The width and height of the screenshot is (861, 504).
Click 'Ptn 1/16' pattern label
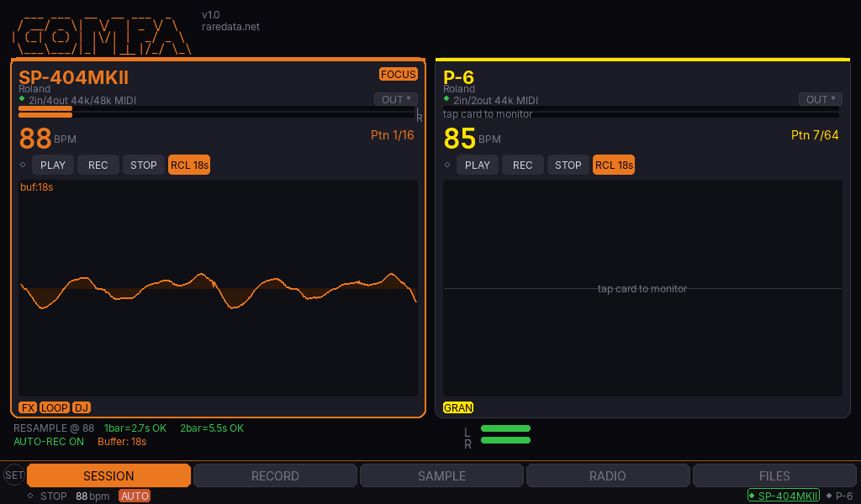click(392, 135)
